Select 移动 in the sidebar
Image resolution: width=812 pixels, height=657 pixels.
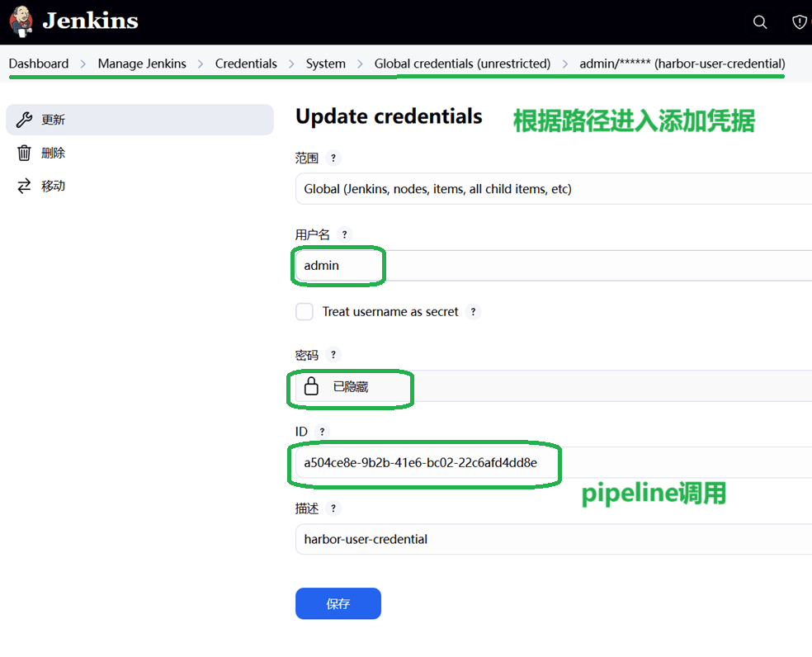point(139,186)
